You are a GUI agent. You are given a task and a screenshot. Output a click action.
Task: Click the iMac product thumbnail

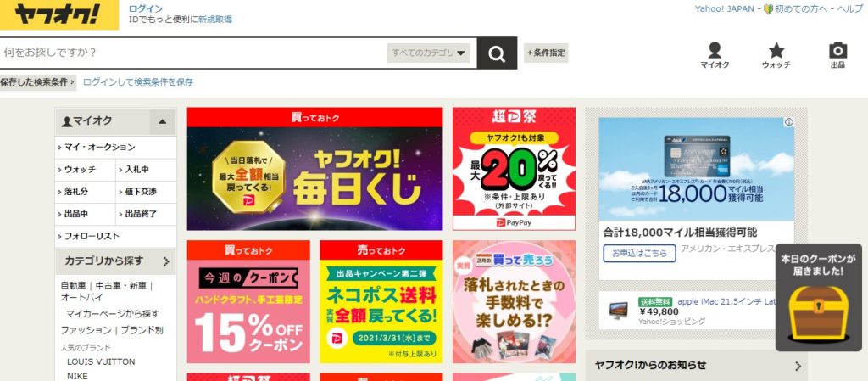click(x=618, y=310)
